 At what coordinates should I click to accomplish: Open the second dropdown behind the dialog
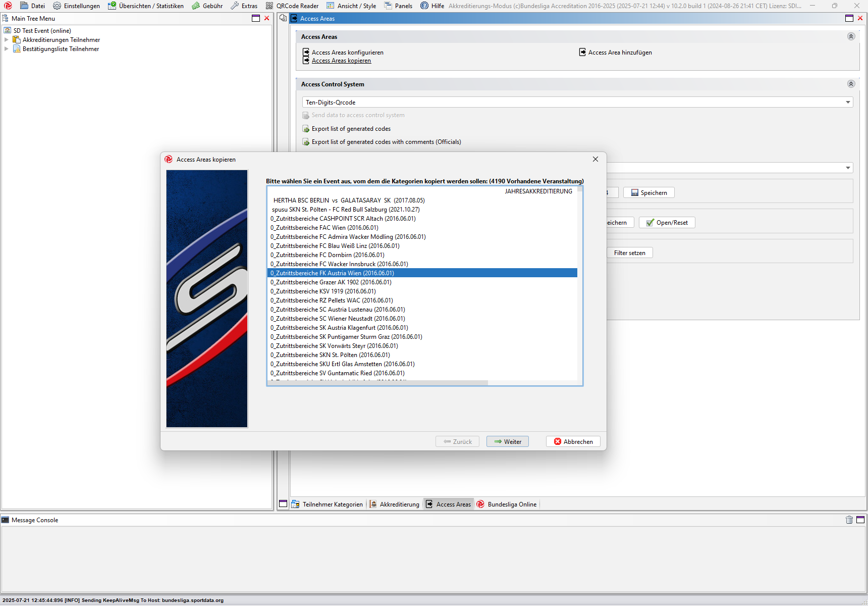pos(848,168)
